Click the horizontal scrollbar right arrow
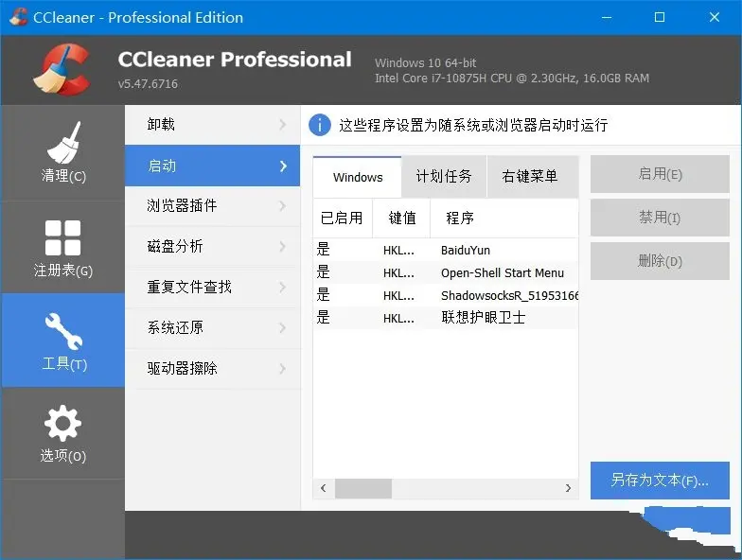The image size is (742, 560). pos(568,488)
